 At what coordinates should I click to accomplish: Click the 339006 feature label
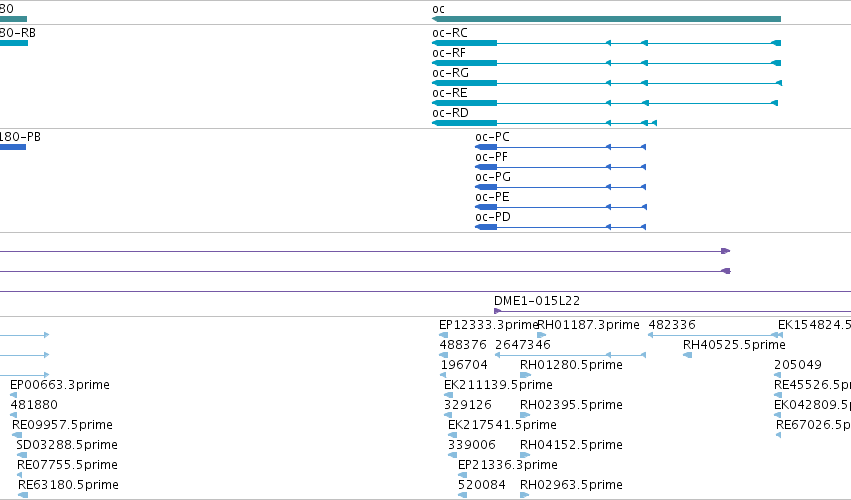point(472,445)
